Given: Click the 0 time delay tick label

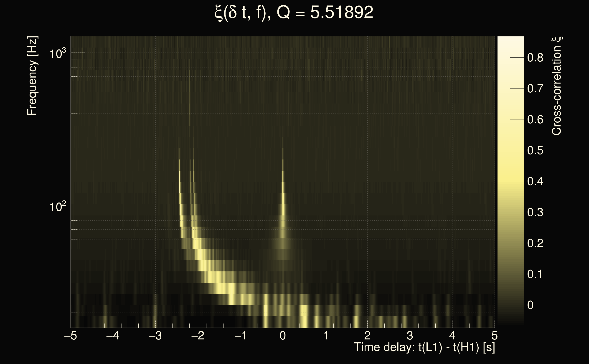Looking at the screenshot, I should (x=283, y=336).
